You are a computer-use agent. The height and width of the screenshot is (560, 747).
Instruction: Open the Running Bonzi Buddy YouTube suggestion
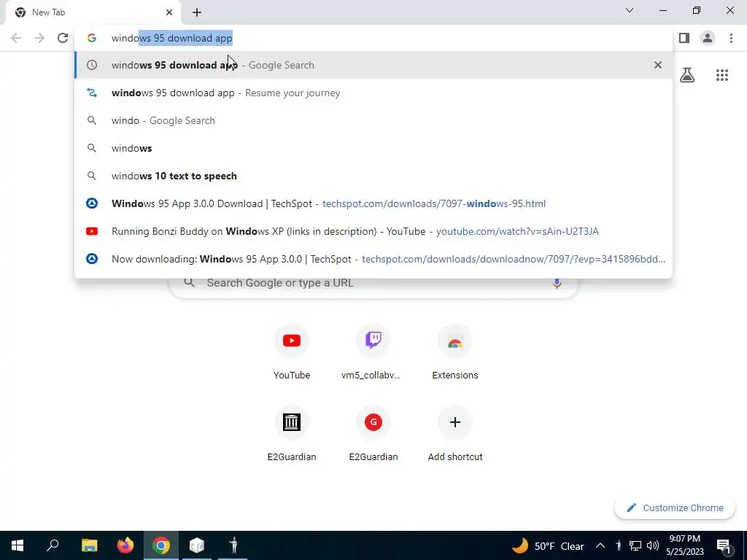373,231
